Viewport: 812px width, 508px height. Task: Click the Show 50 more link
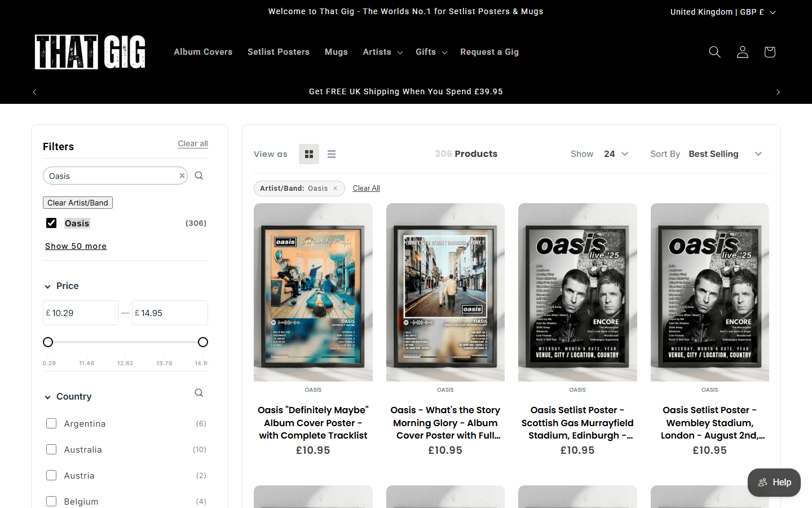tap(76, 246)
